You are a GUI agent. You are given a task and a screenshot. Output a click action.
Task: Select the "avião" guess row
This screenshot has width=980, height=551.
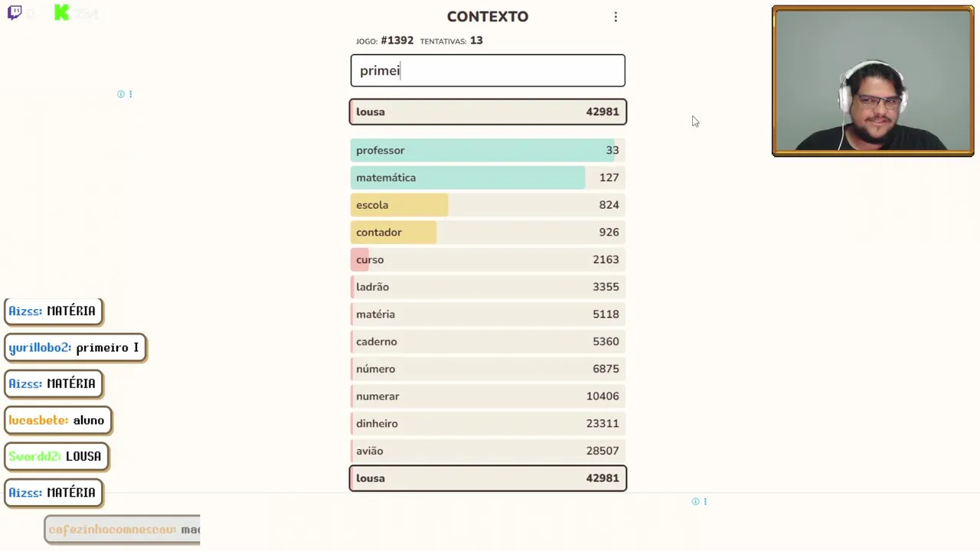pyautogui.click(x=488, y=451)
